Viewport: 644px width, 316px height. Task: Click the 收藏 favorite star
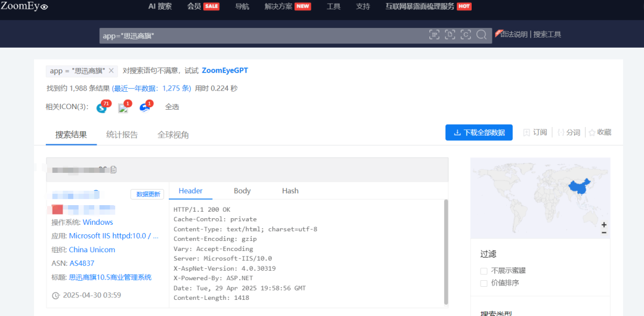point(592,132)
